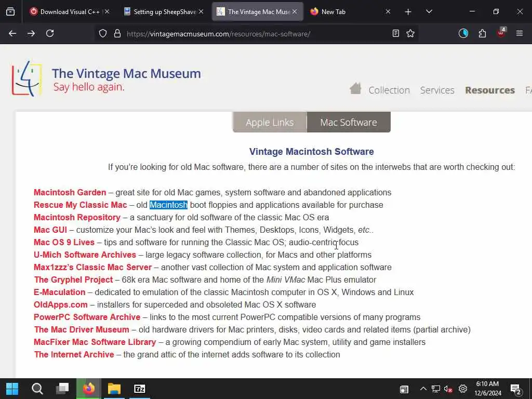Expand the list all tabs dropdown

tap(429, 12)
